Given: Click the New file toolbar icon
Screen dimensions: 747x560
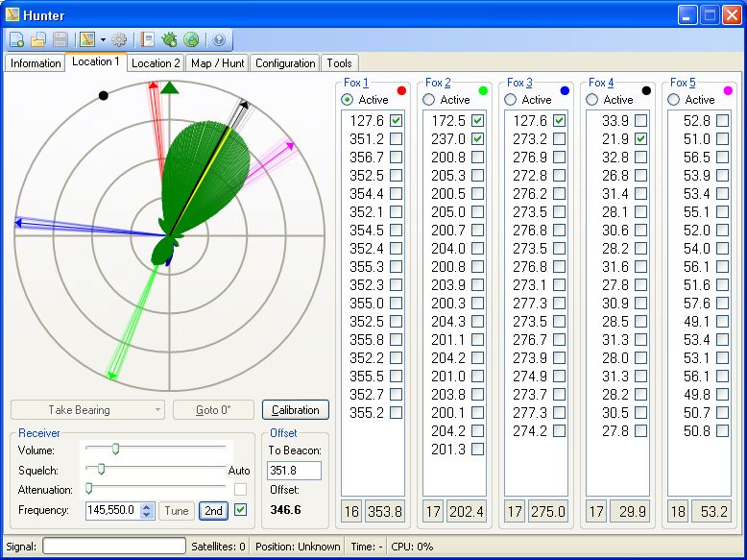Looking at the screenshot, I should point(17,39).
